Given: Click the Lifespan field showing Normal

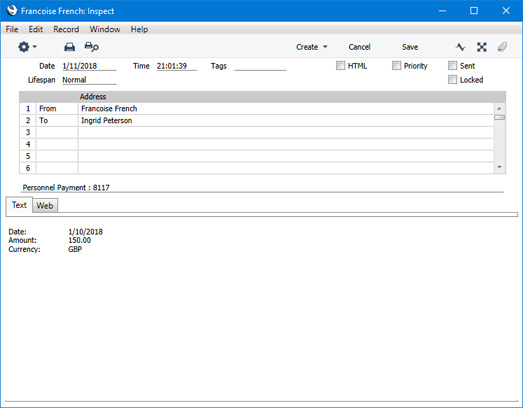Looking at the screenshot, I should [89, 80].
